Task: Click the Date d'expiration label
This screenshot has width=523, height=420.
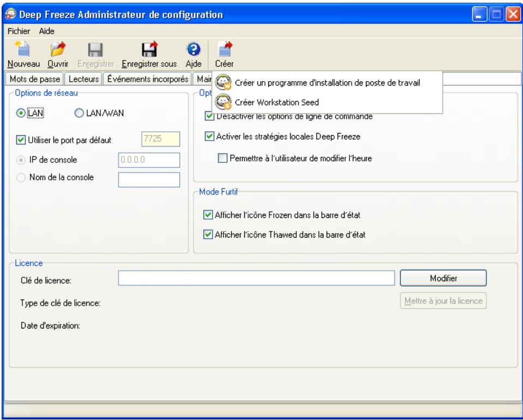Action: point(50,326)
